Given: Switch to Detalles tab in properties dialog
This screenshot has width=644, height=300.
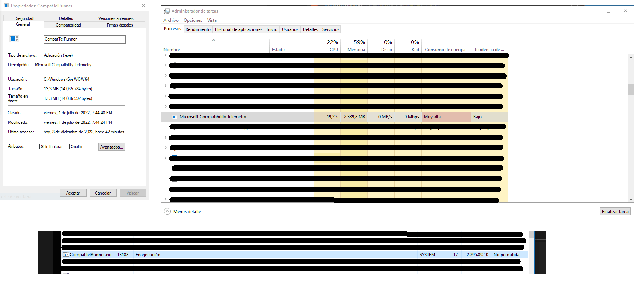Looking at the screenshot, I should click(66, 18).
